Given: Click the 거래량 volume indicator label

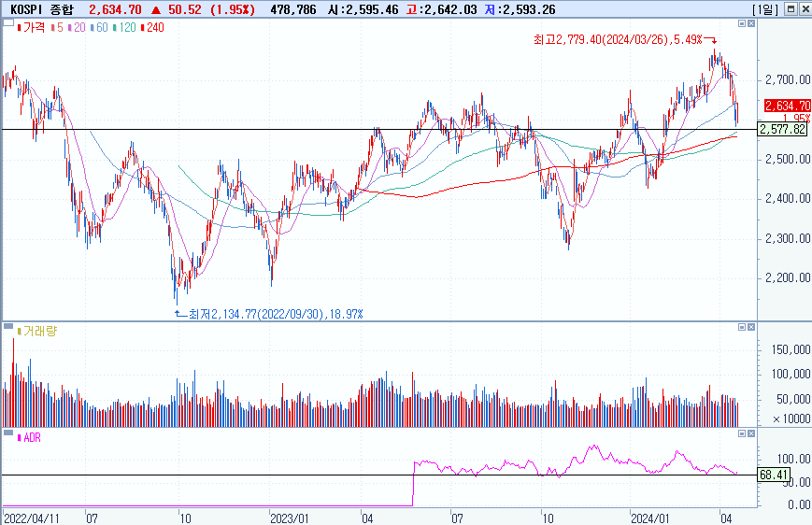Looking at the screenshot, I should point(37,331).
